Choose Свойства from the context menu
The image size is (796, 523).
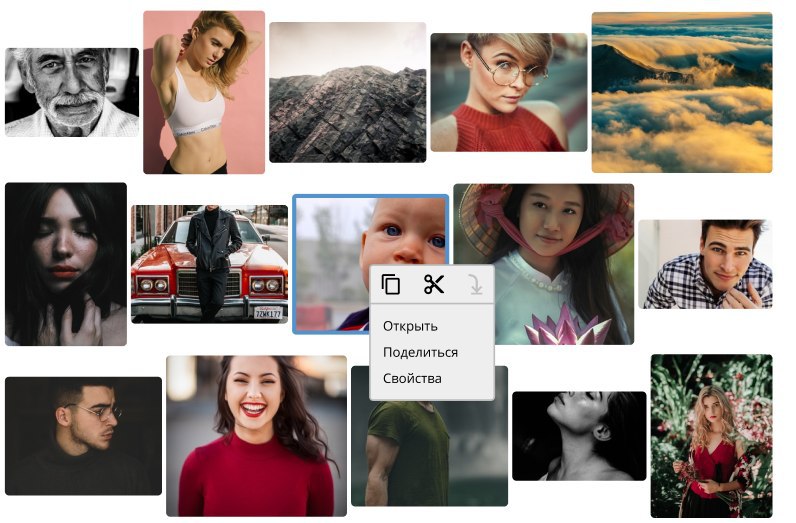(x=412, y=378)
